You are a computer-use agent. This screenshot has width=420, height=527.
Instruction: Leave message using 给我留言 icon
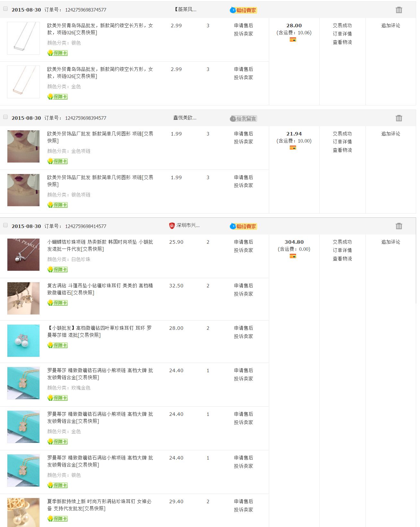click(243, 119)
